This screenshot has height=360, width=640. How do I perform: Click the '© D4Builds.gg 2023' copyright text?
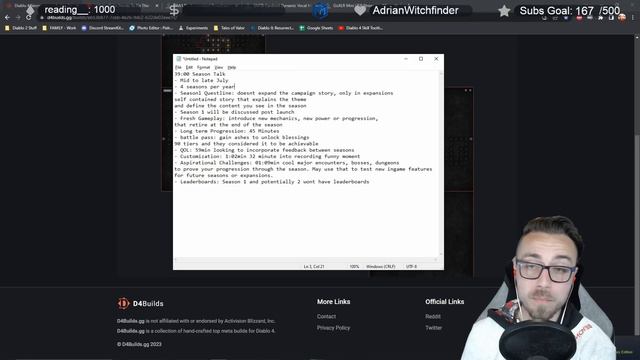coord(139,344)
